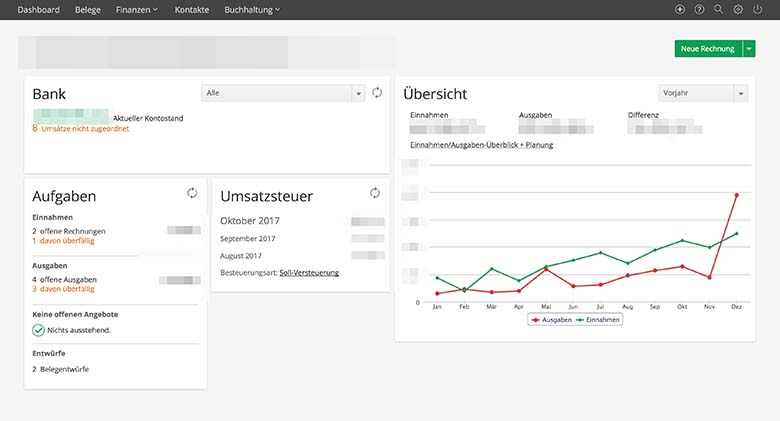Image resolution: width=780 pixels, height=421 pixels.
Task: Click '8 Umsätze nicht zugeordnet' link
Action: [81, 128]
